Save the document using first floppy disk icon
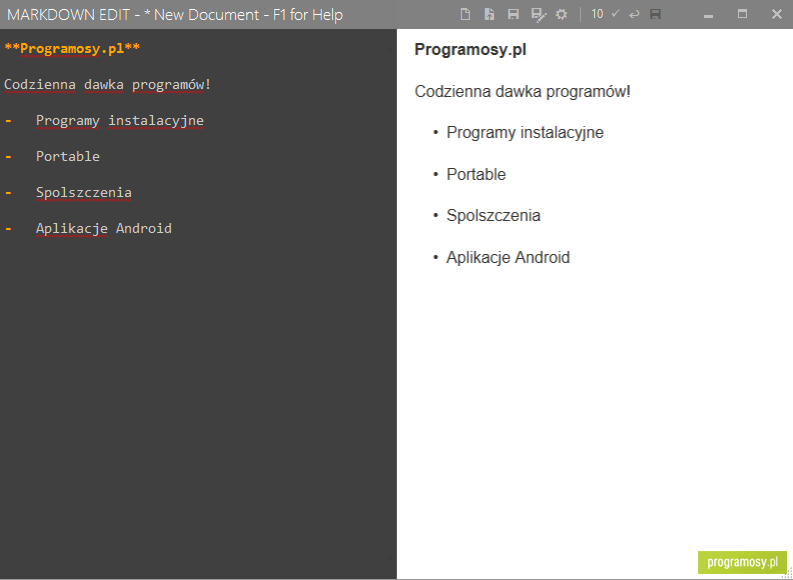793x580 pixels. click(513, 14)
